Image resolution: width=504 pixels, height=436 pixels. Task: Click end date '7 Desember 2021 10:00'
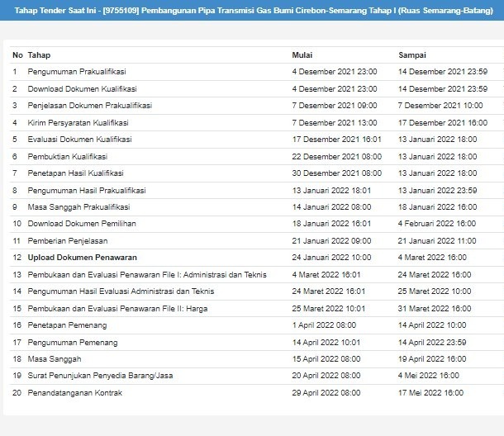(x=440, y=106)
